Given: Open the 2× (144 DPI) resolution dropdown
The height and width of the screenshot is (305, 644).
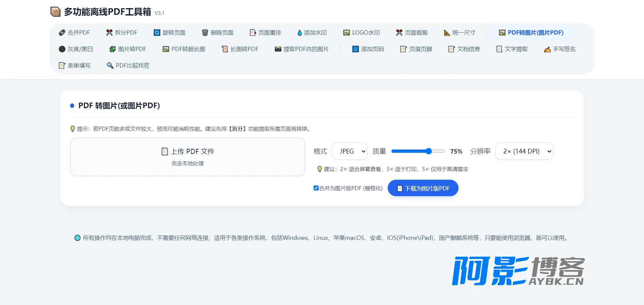Looking at the screenshot, I should point(524,151).
